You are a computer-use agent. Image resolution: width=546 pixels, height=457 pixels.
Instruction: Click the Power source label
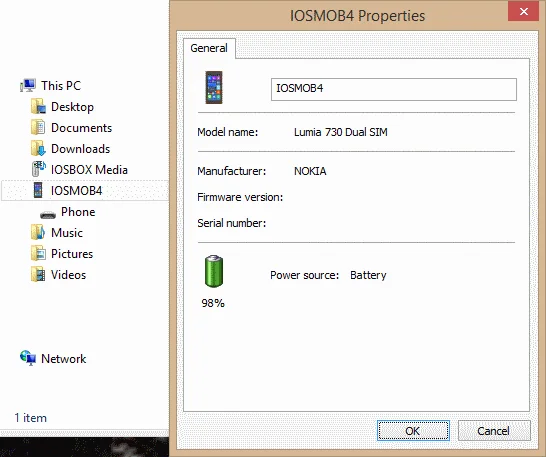tap(305, 275)
